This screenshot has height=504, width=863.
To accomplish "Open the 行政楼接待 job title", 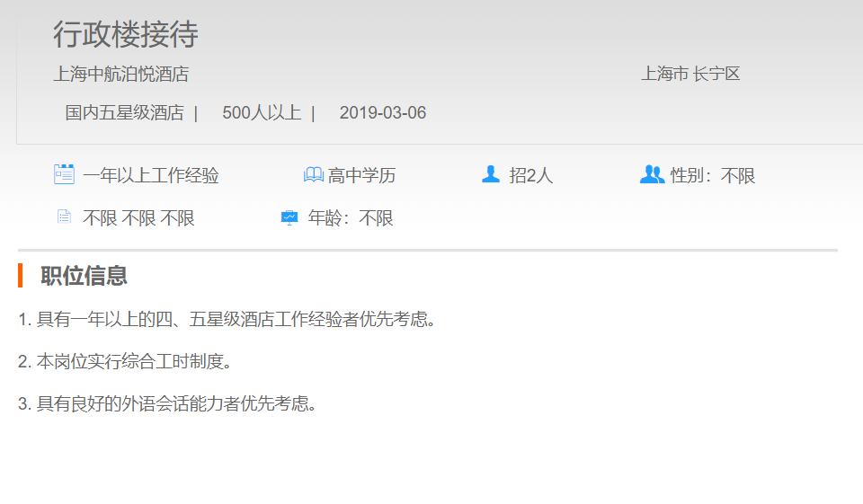I will (x=125, y=34).
